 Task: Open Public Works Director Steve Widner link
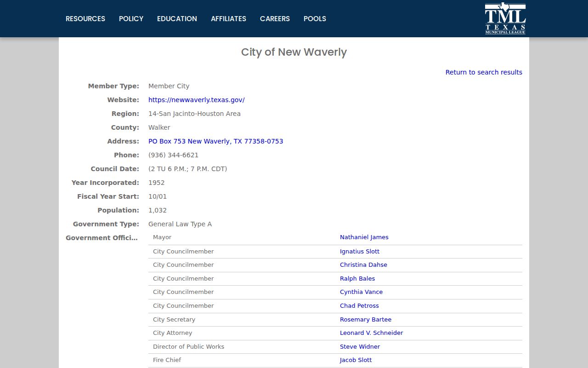(x=360, y=347)
